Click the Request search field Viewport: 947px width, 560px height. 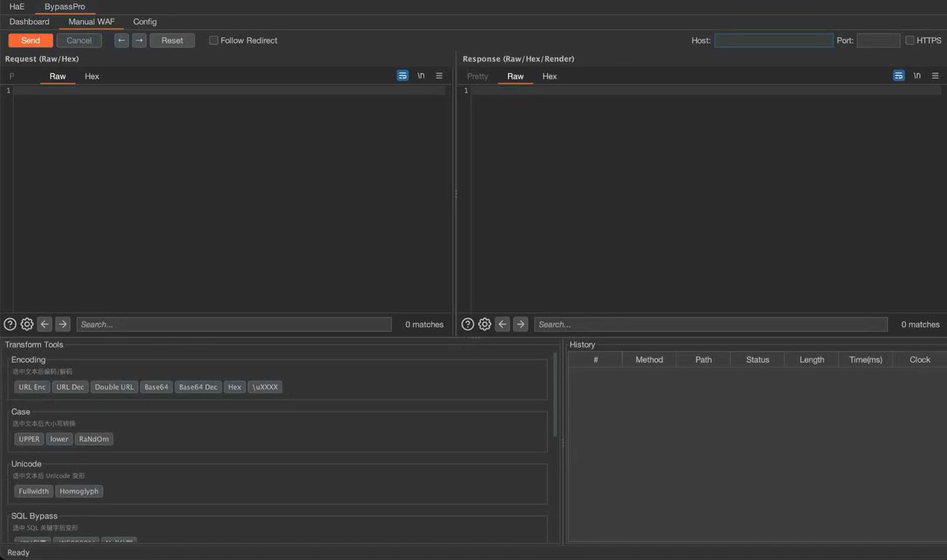click(x=234, y=324)
